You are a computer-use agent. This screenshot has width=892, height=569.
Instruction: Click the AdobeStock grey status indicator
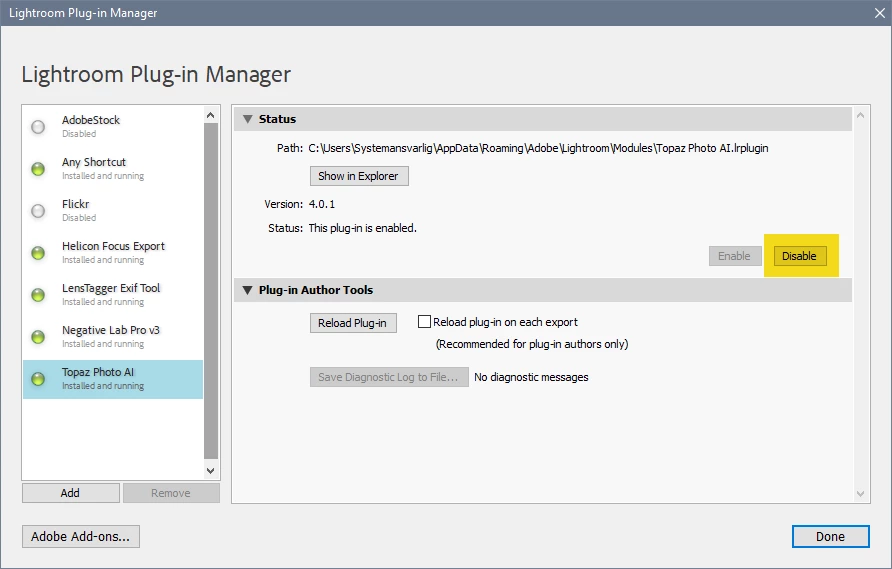(x=38, y=127)
